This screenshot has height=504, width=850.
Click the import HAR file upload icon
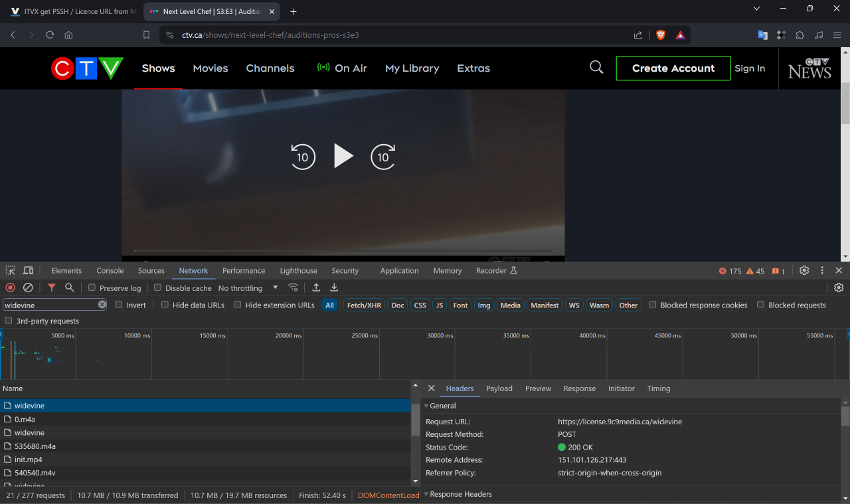pyautogui.click(x=316, y=288)
